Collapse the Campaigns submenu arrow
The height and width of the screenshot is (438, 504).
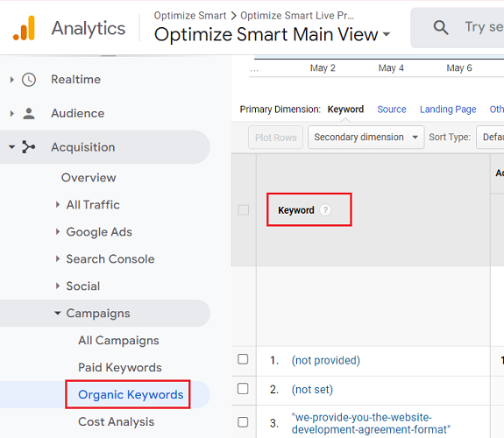(x=58, y=313)
